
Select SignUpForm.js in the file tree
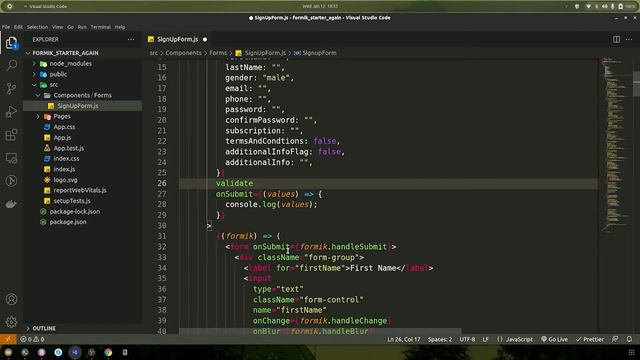tap(83, 106)
